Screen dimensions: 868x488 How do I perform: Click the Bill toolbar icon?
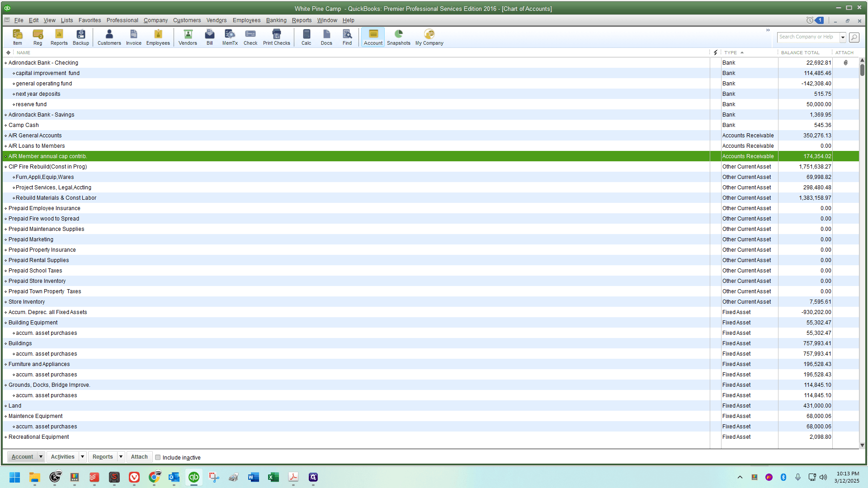[x=209, y=37]
